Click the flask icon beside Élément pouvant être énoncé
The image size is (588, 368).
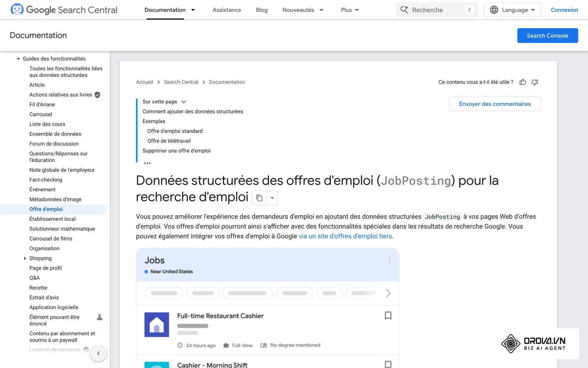pyautogui.click(x=99, y=317)
